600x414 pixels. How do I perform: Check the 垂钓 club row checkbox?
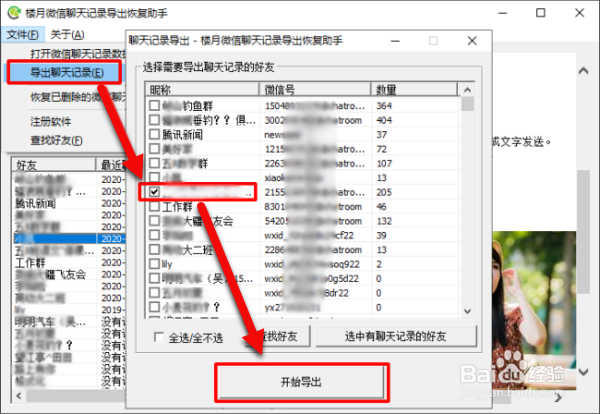coord(154,120)
